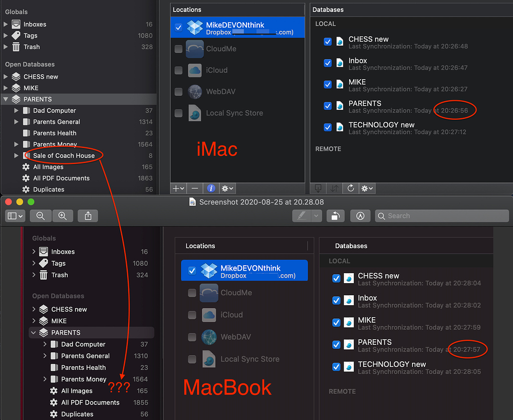Collapse the PARENTS database tree
The image size is (513, 420).
[x=6, y=99]
